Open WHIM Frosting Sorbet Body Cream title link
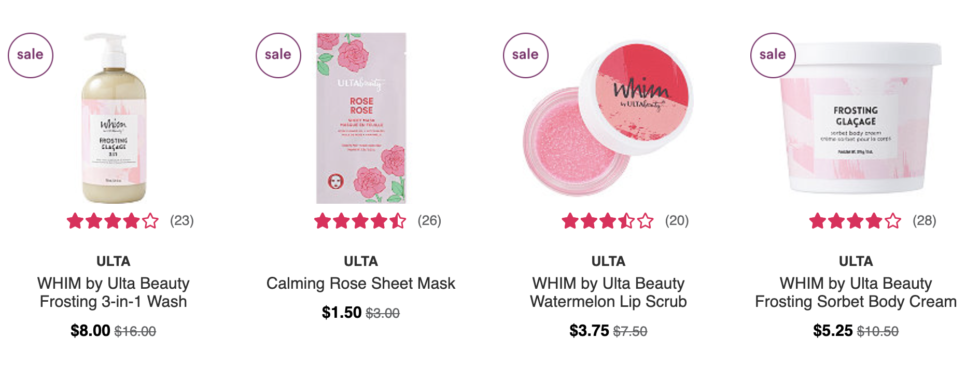 [856, 292]
